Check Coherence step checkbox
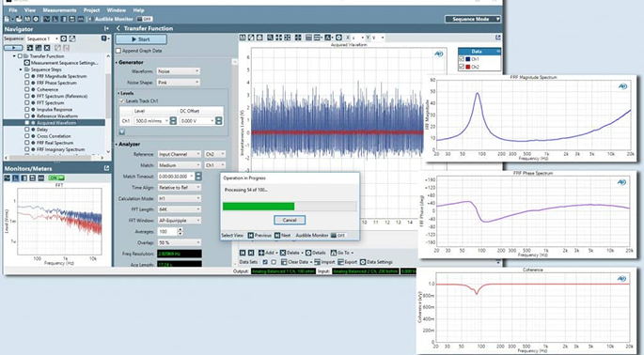Screen dimensions: 644x355 27,89
